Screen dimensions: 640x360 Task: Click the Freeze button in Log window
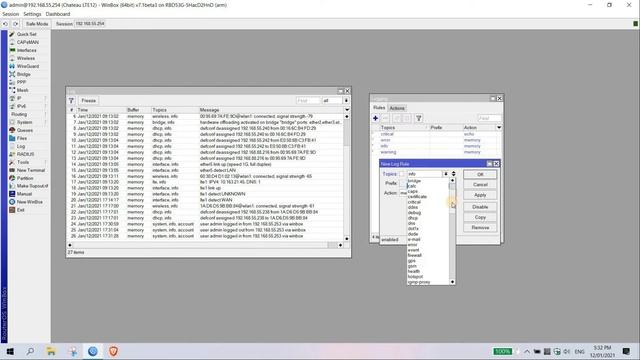pos(89,100)
